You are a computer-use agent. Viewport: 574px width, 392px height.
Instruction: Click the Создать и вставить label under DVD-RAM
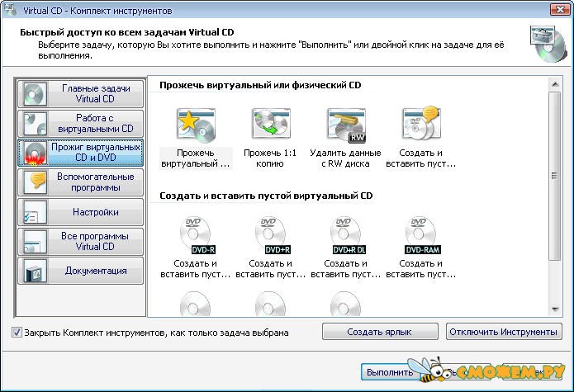[x=421, y=269]
